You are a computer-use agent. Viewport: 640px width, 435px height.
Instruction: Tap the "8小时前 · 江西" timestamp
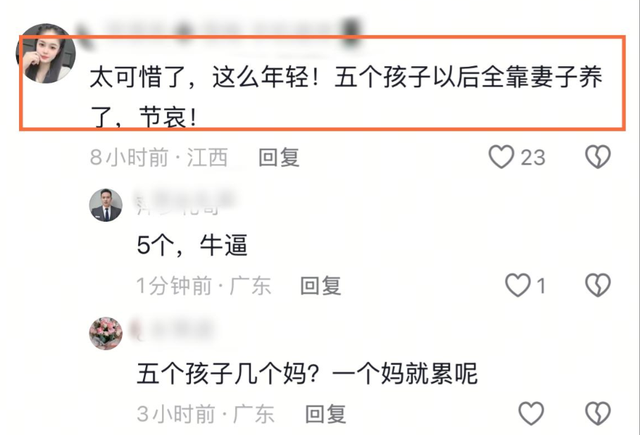159,158
